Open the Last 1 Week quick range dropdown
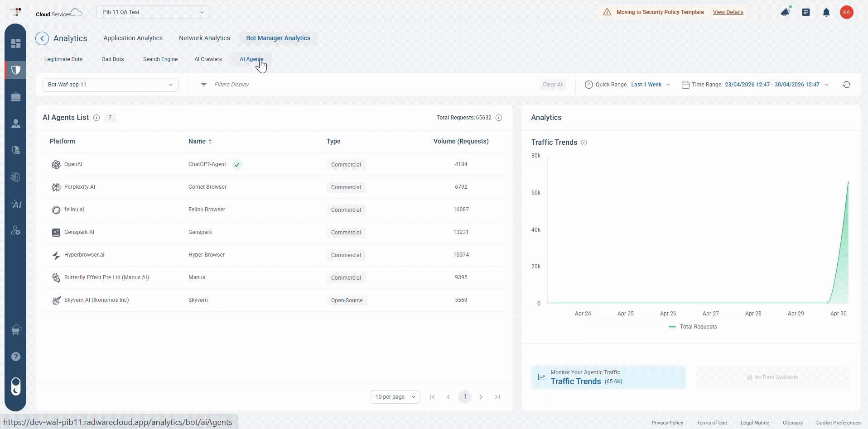The height and width of the screenshot is (429, 868). [x=651, y=85]
